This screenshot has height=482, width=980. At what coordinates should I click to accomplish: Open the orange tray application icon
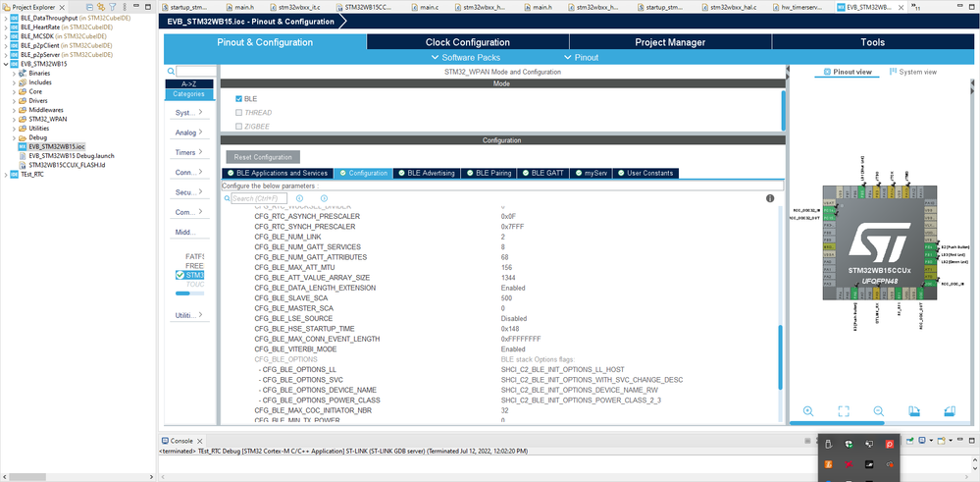829,464
